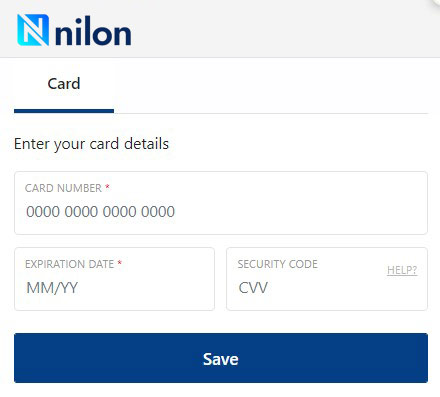Click the MM/YY placeholder text
The width and height of the screenshot is (440, 397).
[52, 288]
